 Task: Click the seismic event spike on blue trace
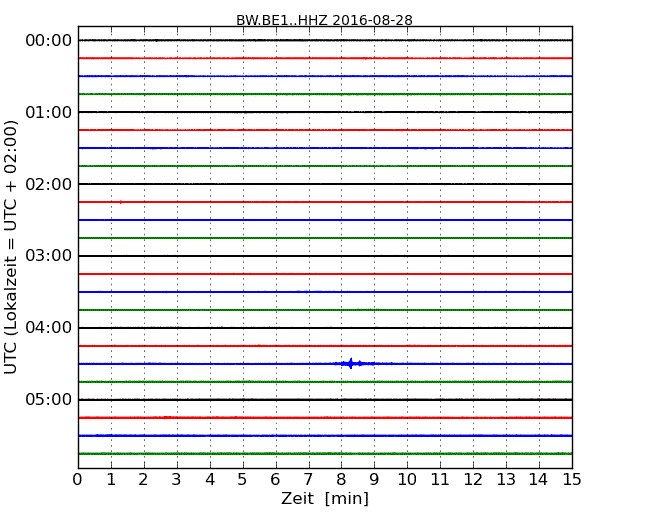pyautogui.click(x=351, y=364)
